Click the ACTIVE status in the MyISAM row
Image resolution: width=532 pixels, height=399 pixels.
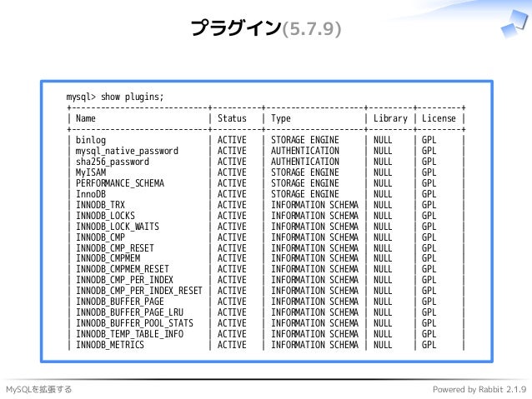coord(232,172)
